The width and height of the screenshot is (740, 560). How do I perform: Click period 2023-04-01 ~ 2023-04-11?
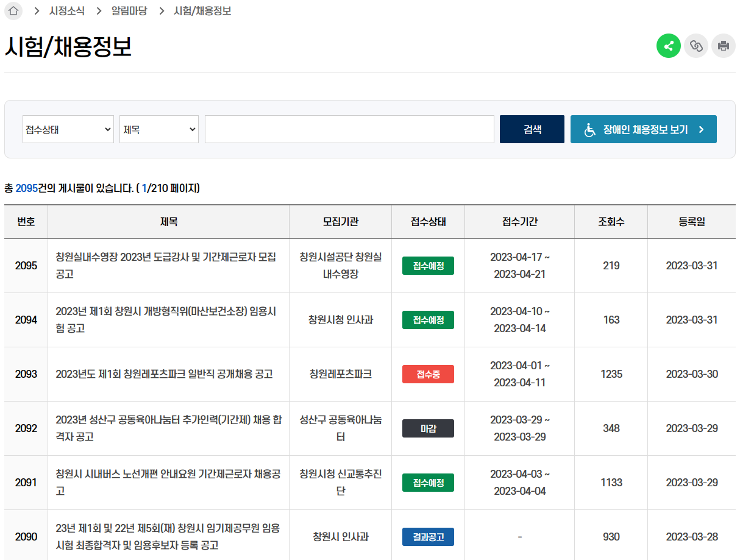tap(520, 374)
